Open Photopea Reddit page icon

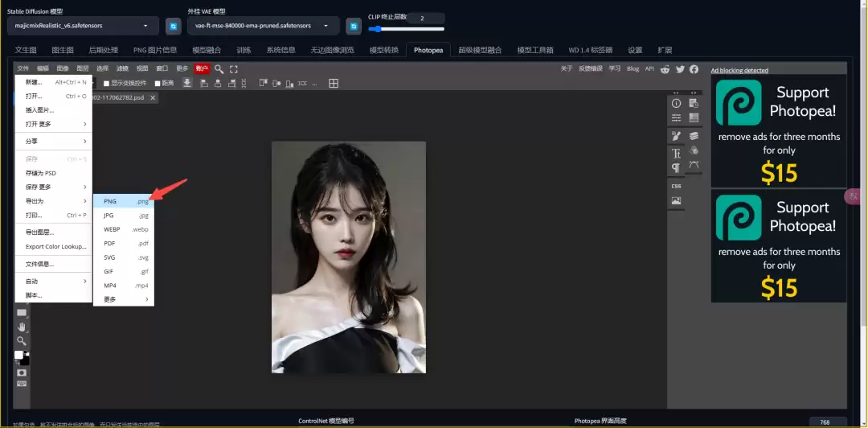665,68
